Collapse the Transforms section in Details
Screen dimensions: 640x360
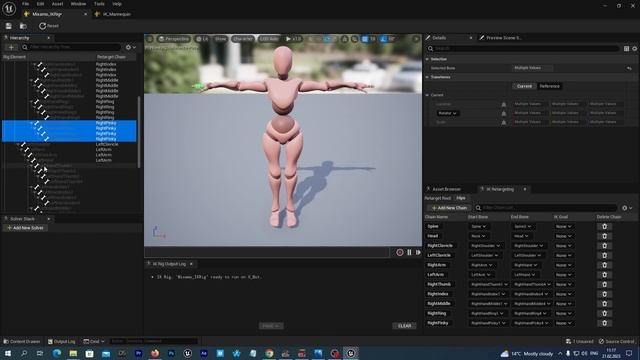(x=427, y=77)
